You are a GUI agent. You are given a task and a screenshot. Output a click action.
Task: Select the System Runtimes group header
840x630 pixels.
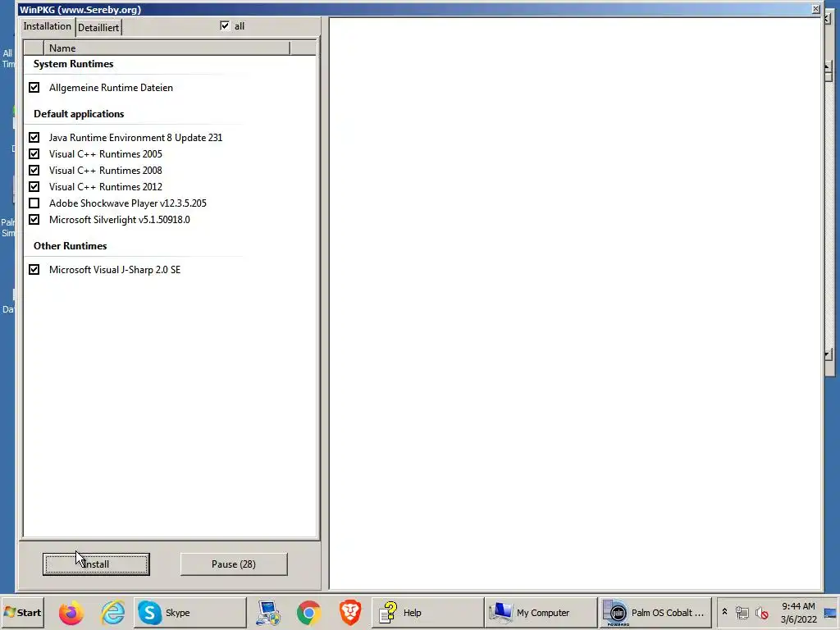click(73, 64)
